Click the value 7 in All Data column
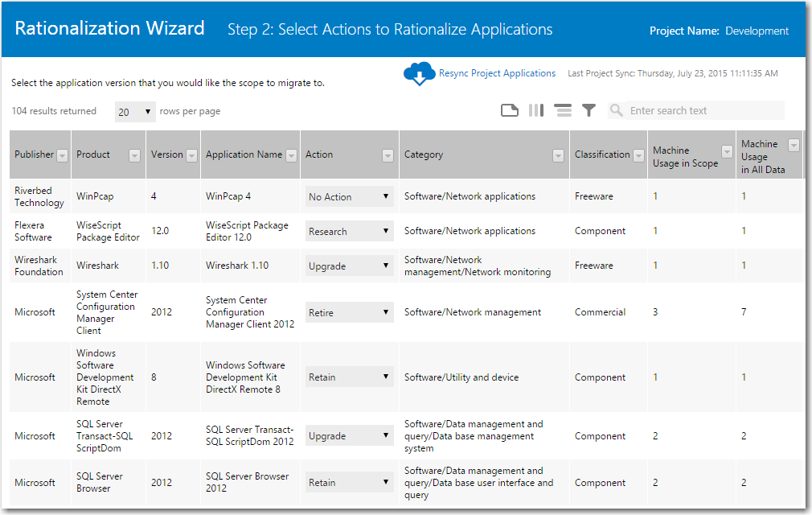812x515 pixels. coord(744,312)
